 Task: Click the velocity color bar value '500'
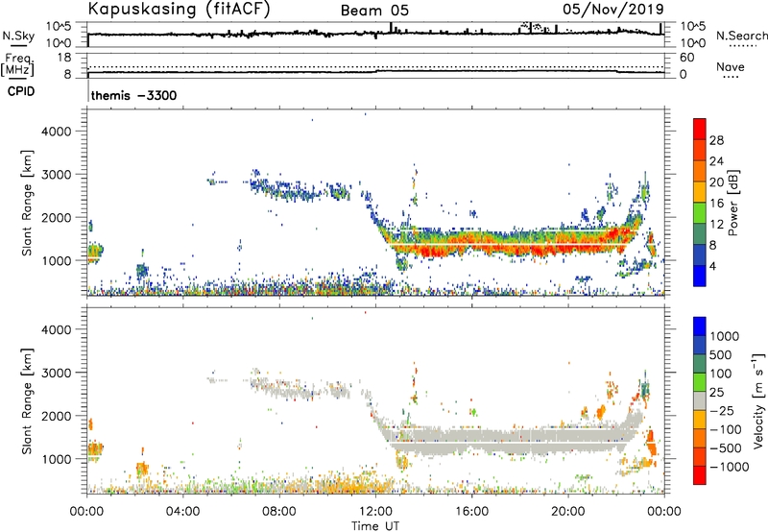click(x=721, y=354)
